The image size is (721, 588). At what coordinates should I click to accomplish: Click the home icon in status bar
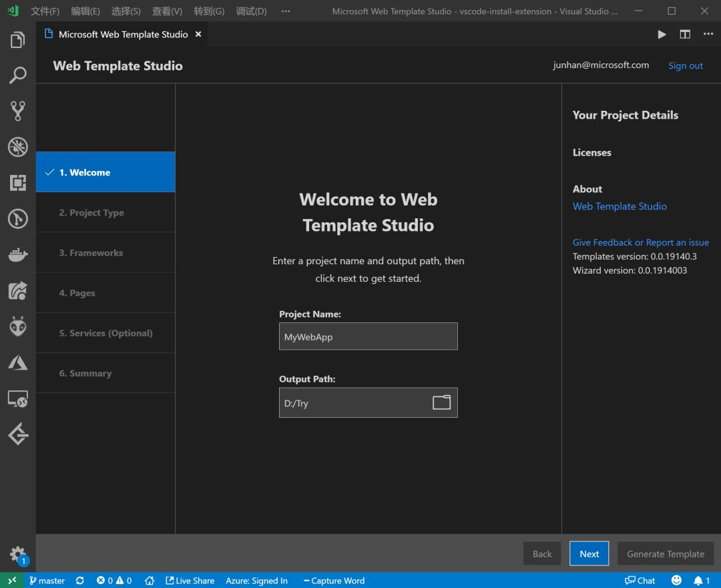[x=149, y=580]
